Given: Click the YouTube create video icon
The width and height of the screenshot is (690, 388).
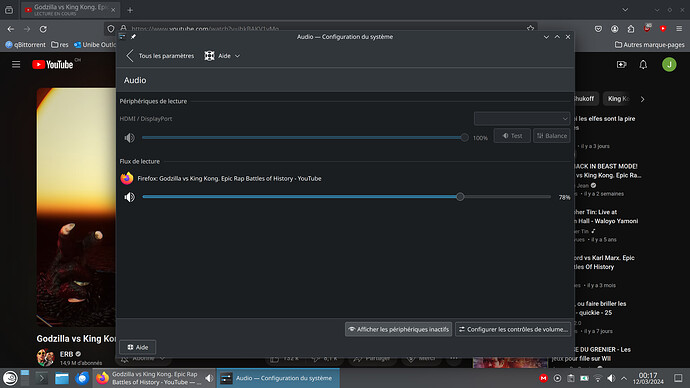Looking at the screenshot, I should click(x=621, y=65).
